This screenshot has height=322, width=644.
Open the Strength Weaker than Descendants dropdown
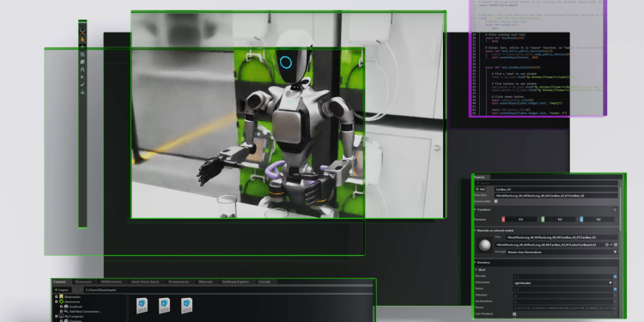tap(562, 252)
